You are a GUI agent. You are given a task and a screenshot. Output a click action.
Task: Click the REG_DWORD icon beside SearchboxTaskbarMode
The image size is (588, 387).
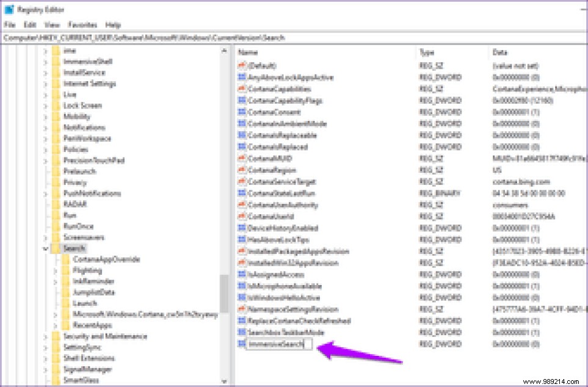pos(242,332)
